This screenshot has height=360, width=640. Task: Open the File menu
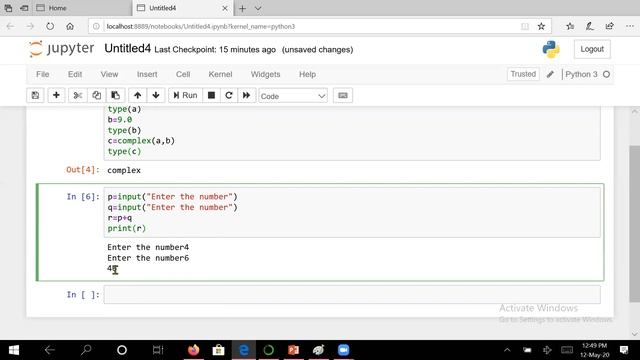(42, 74)
